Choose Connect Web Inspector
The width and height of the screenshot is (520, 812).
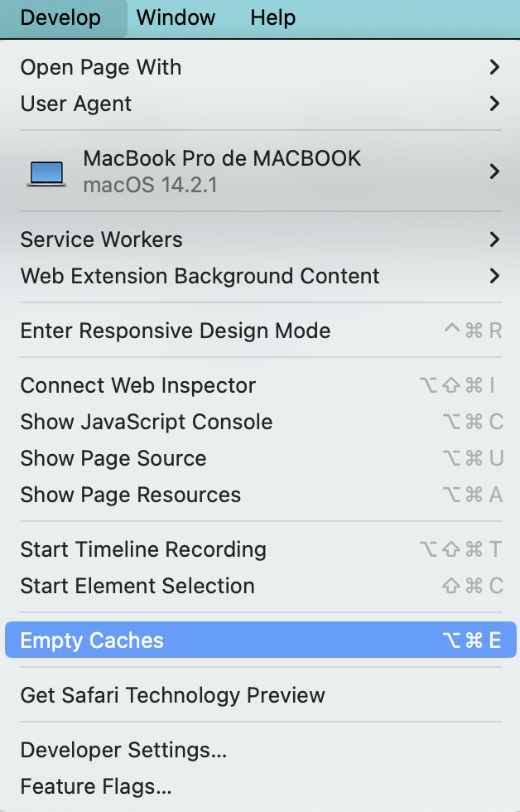(x=137, y=385)
